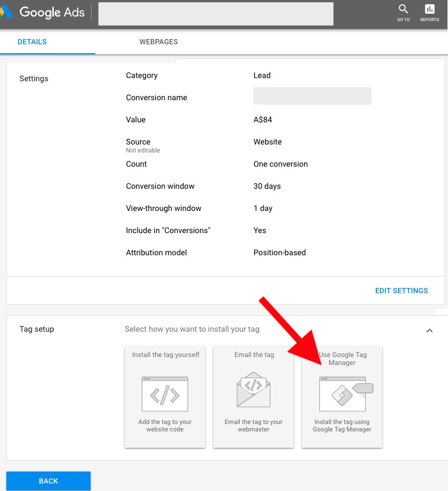
Task: Click the 'Tag setup' section heading
Action: coord(36,329)
